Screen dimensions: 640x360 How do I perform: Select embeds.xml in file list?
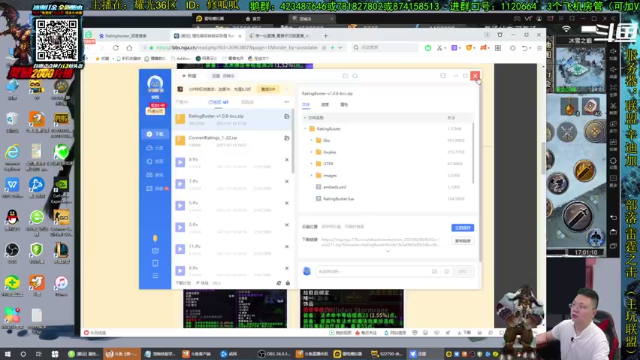334,187
